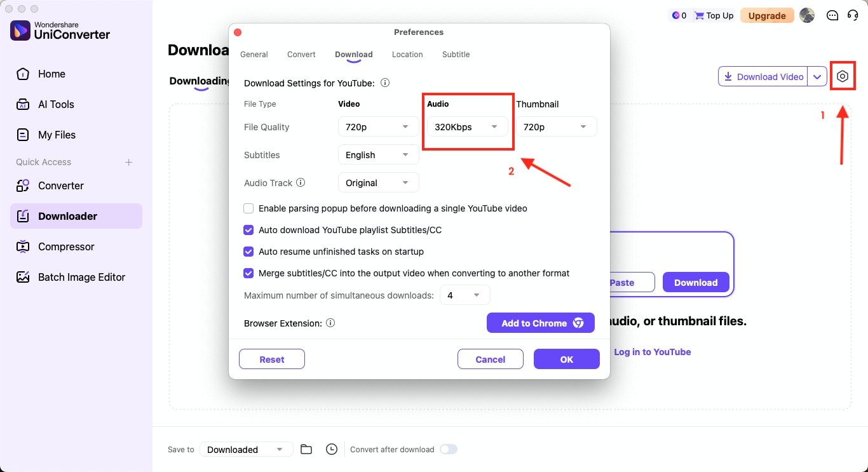This screenshot has height=472, width=868.
Task: Show info about Audio Track option
Action: [301, 182]
